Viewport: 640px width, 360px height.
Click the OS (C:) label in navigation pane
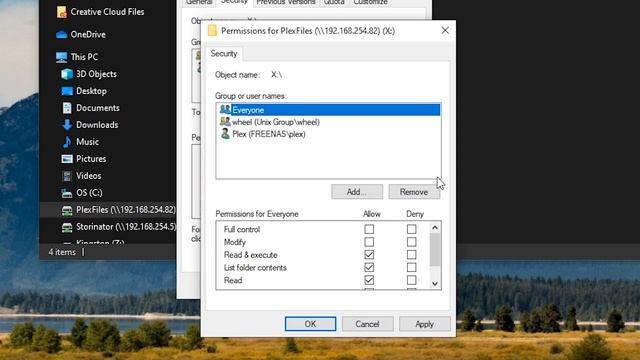[x=89, y=193]
